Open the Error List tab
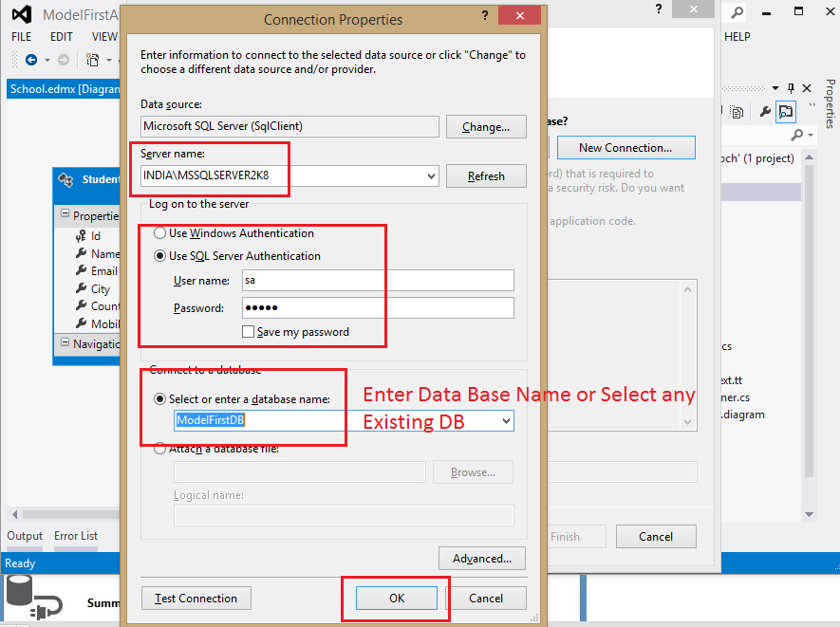This screenshot has width=840, height=627. tap(76, 536)
